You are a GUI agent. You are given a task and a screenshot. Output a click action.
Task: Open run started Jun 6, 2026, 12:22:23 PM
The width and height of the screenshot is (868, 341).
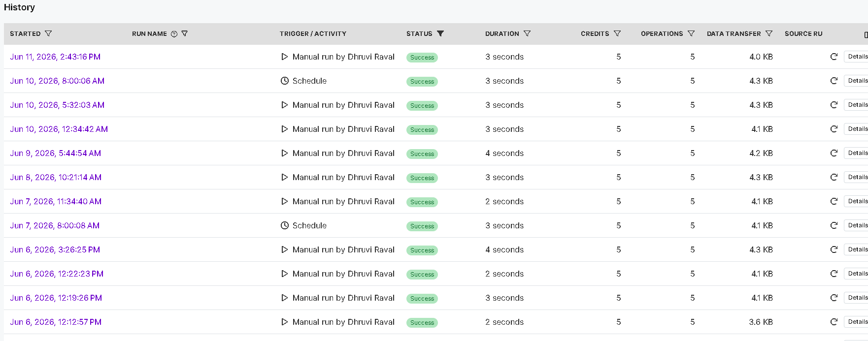pyautogui.click(x=57, y=274)
